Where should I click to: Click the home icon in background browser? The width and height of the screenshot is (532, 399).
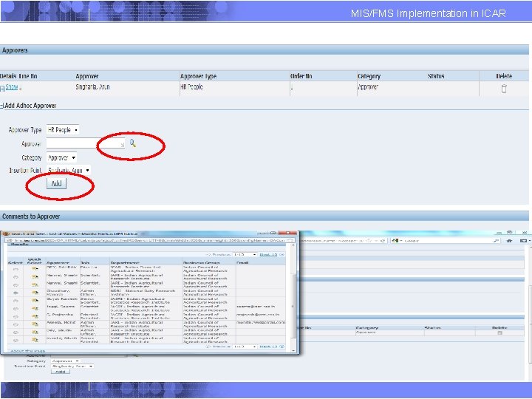(x=509, y=241)
